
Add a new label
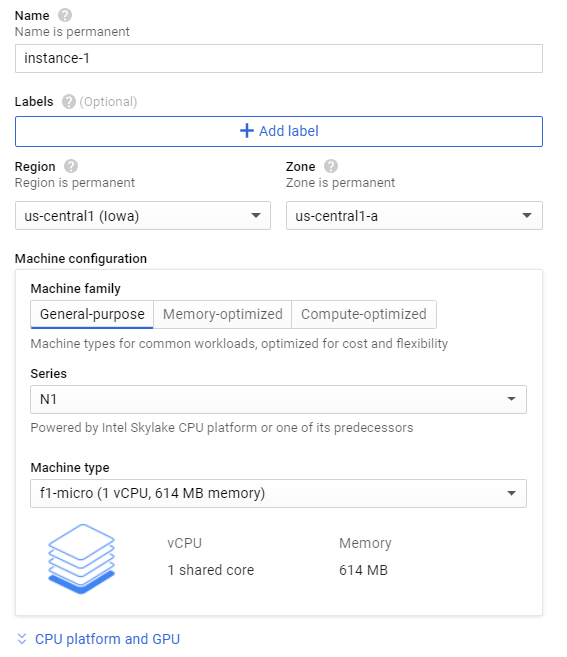point(279,131)
